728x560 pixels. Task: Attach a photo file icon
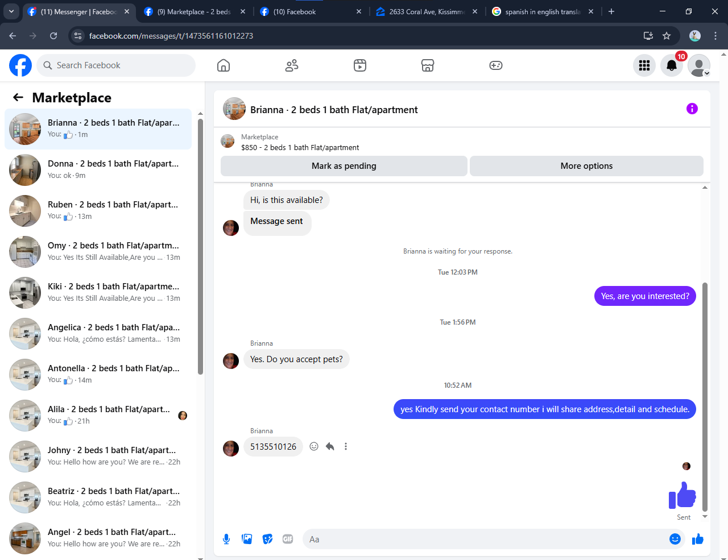[247, 539]
